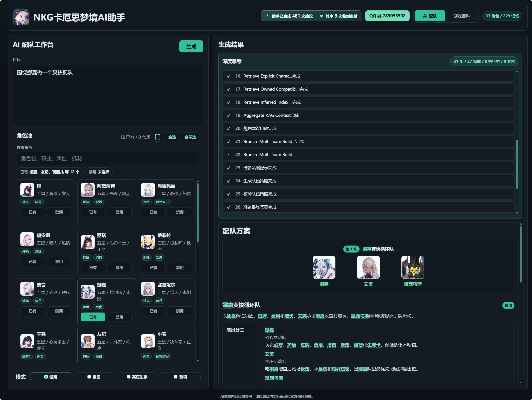This screenshot has width=532, height=400.
Task: Toggle 娜嘉 已有 owned state
Action: [93, 317]
